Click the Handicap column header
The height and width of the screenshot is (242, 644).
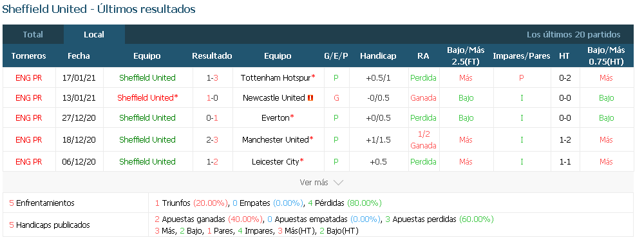378,56
